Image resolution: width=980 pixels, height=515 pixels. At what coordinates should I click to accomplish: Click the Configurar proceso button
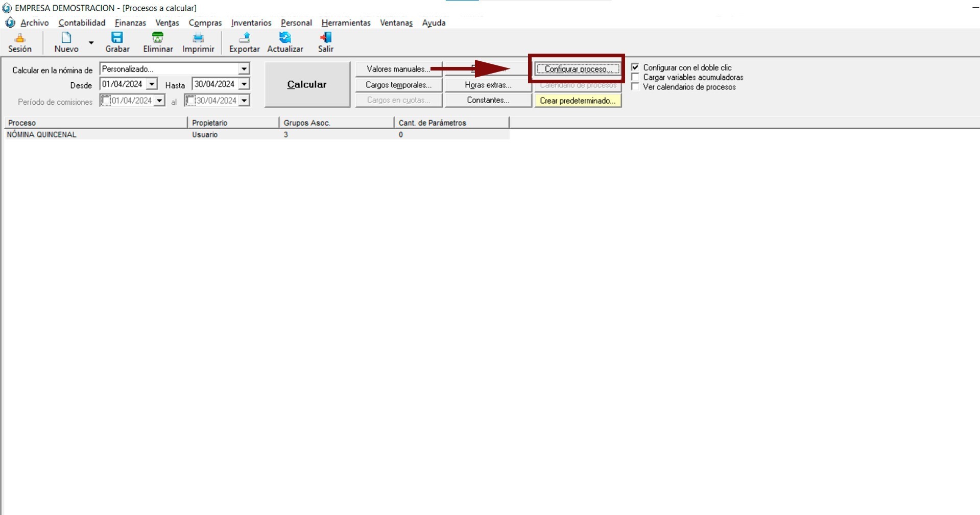tap(578, 69)
